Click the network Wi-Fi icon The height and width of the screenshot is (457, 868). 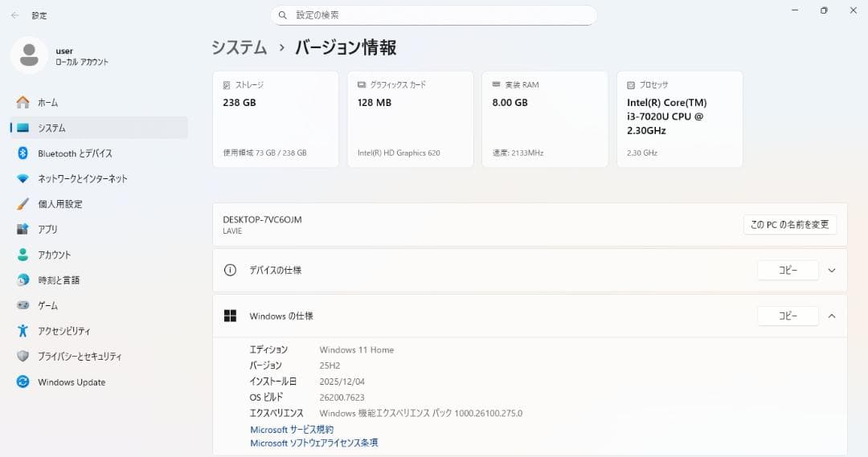click(x=23, y=179)
